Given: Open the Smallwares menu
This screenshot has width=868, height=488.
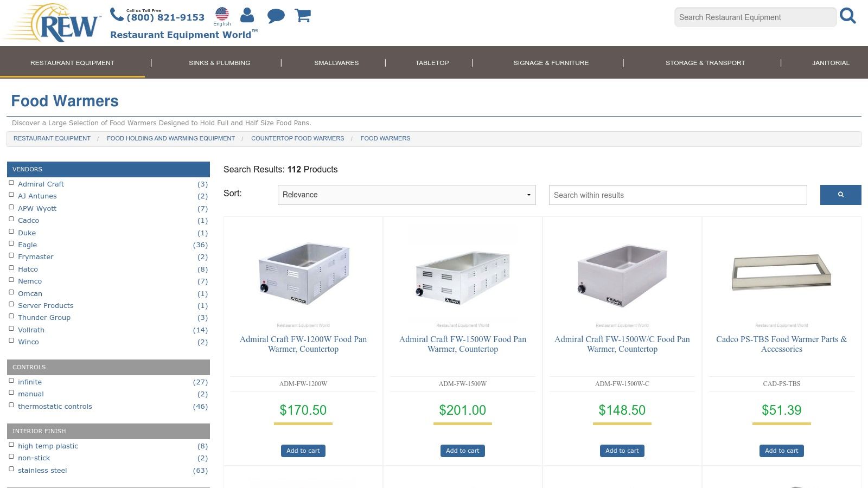Looking at the screenshot, I should (x=336, y=63).
